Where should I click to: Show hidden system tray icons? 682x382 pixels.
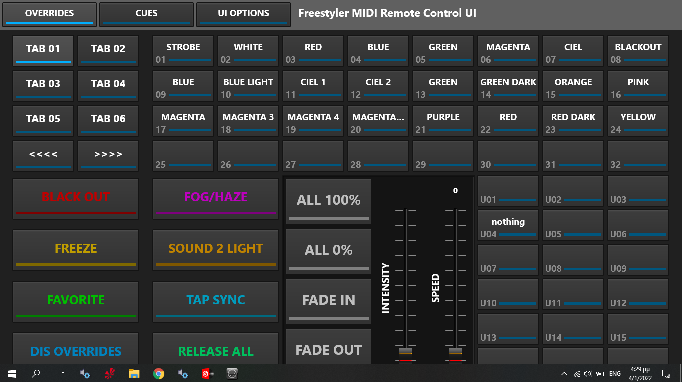tap(564, 374)
